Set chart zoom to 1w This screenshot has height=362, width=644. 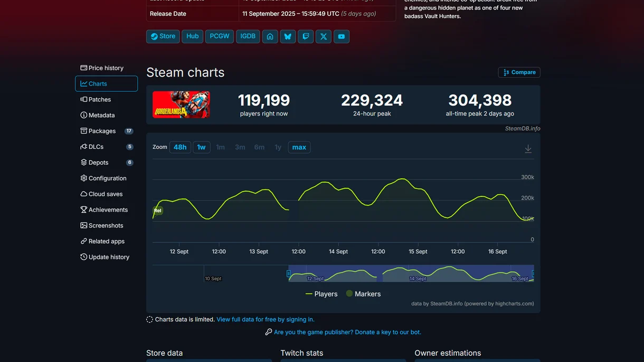[201, 147]
